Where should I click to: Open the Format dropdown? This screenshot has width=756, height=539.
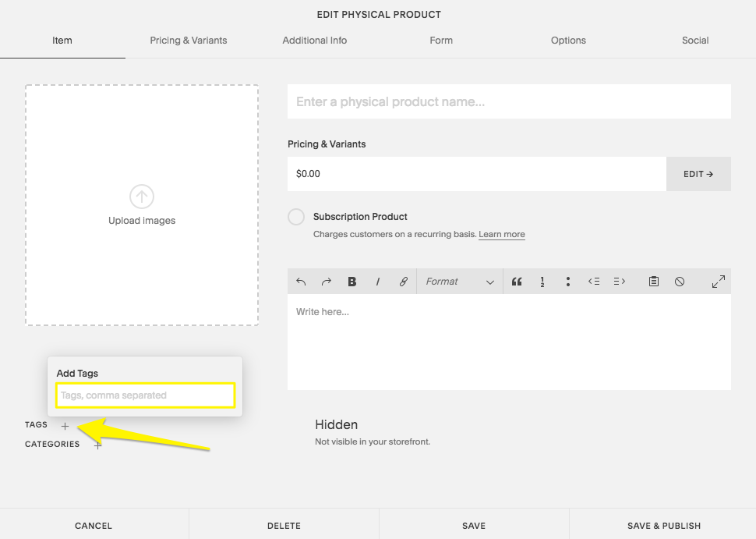click(x=459, y=282)
